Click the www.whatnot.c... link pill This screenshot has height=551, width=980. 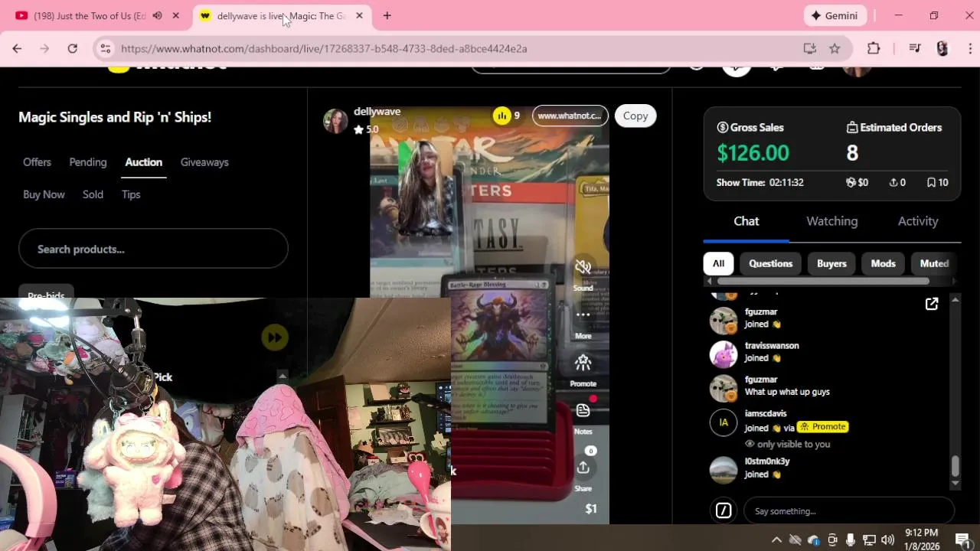tap(570, 116)
